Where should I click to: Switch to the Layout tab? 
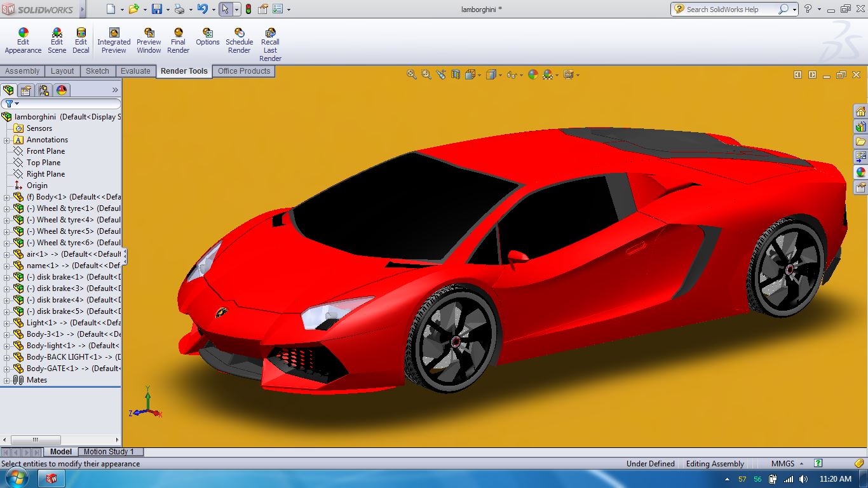pos(62,71)
